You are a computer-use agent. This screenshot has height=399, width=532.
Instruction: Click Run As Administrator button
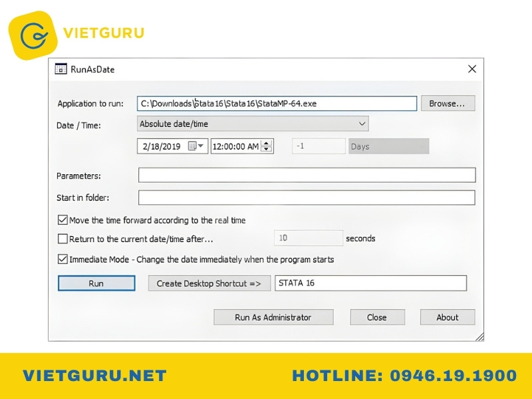click(273, 317)
